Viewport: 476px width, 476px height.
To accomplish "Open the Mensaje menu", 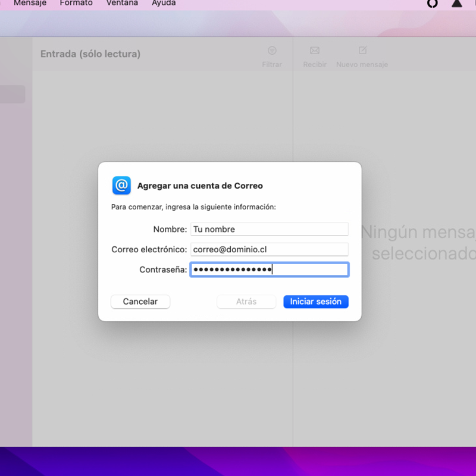I will [x=30, y=4].
